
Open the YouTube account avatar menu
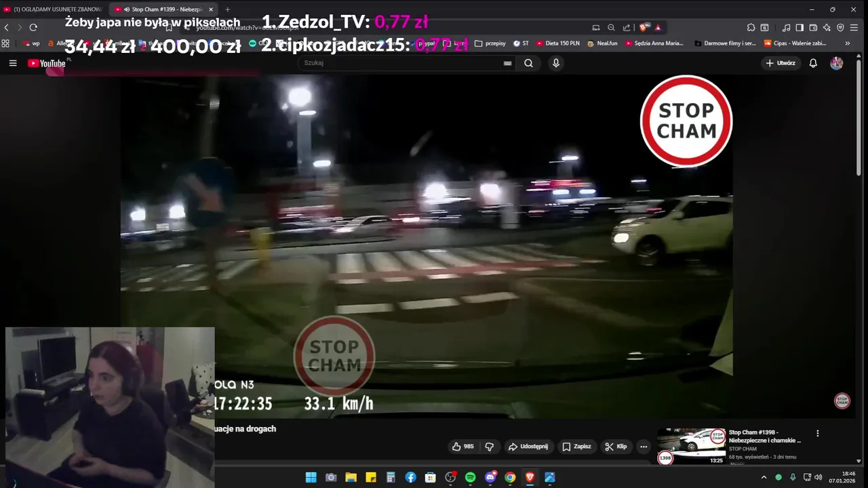(x=837, y=63)
